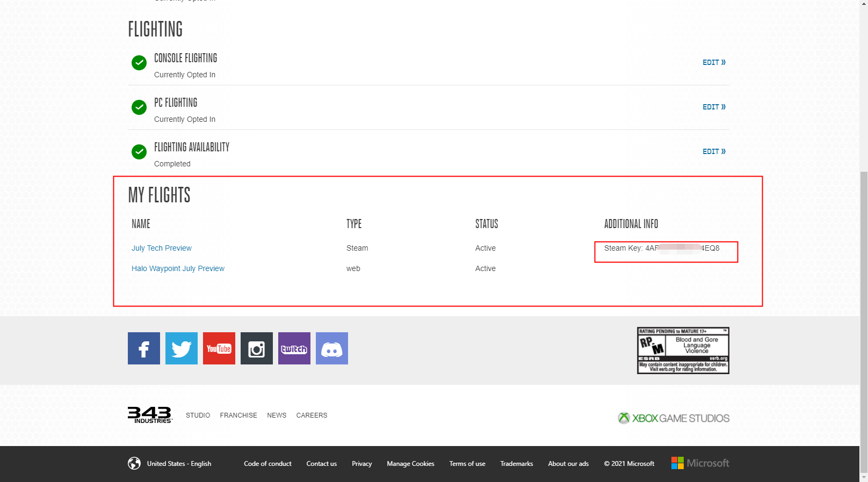Edit Flighting Availability settings

[x=714, y=151]
